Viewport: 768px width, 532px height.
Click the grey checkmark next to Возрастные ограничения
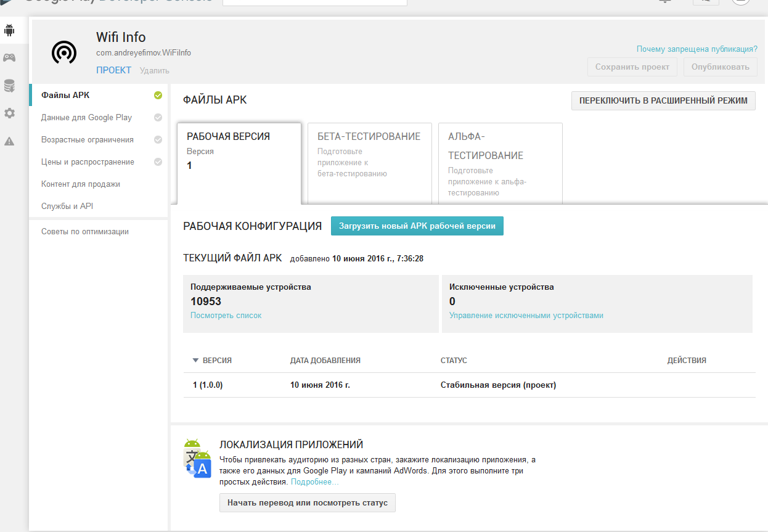point(158,139)
